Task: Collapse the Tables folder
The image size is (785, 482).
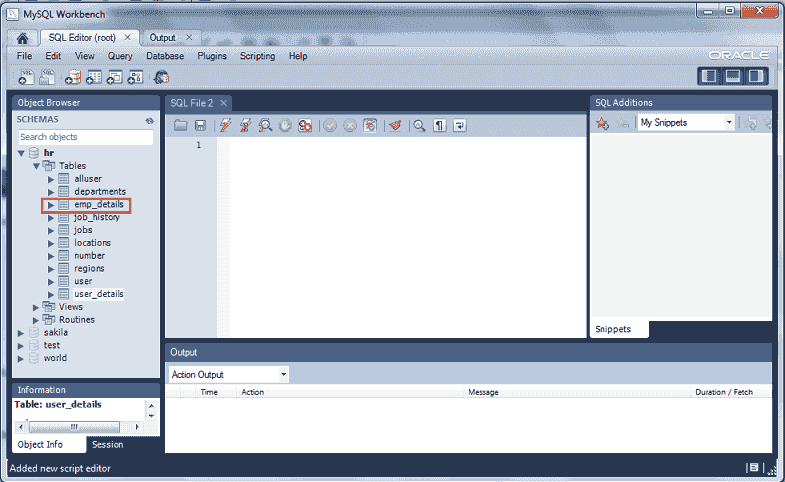Action: (x=37, y=166)
